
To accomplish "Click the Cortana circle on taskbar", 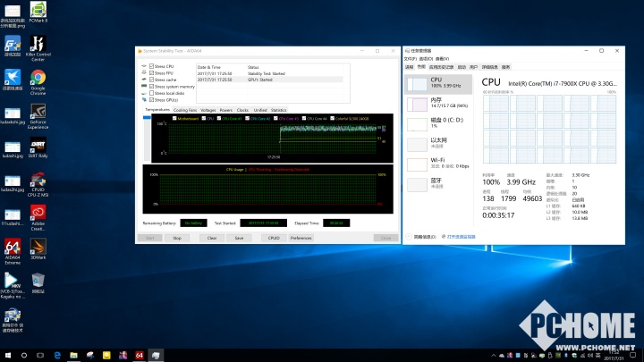I will (x=24, y=356).
